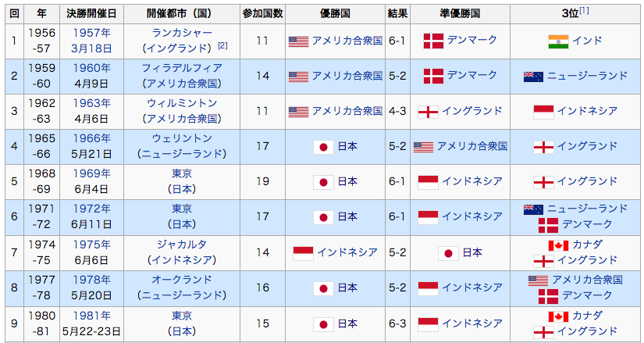The height and width of the screenshot is (343, 644).
Task: Open the フィラデルフィア city link
Action: coord(182,68)
